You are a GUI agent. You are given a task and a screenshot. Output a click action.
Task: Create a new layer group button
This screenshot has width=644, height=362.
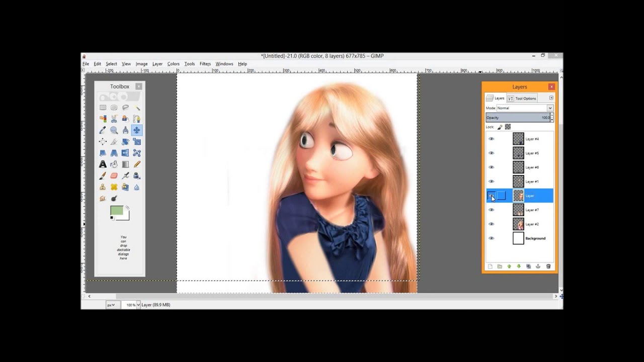point(500,266)
